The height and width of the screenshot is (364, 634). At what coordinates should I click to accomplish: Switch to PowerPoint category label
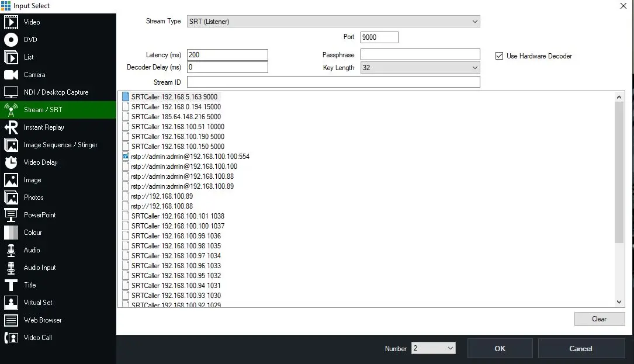40,215
